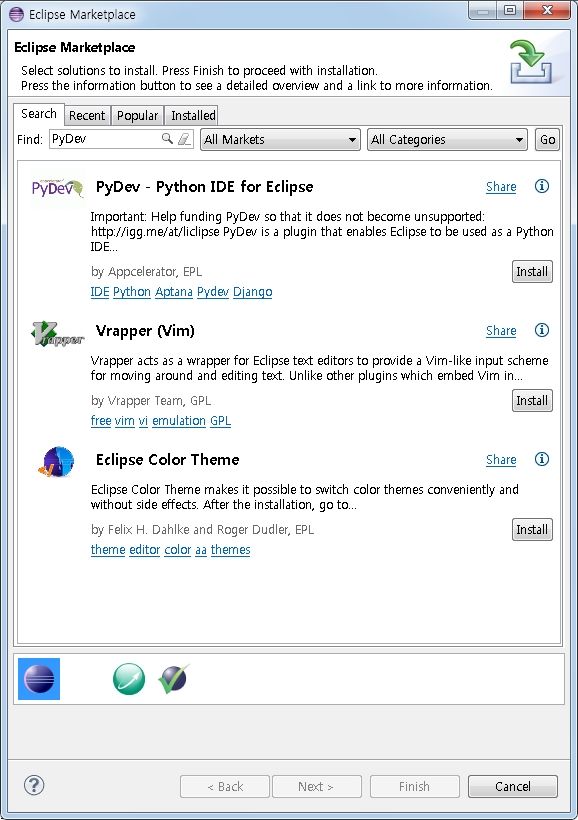Click the theme tag link
This screenshot has width=578, height=820.
coord(108,550)
